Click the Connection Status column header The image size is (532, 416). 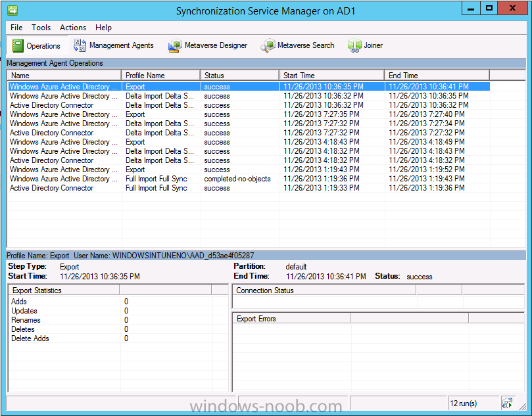(324, 290)
